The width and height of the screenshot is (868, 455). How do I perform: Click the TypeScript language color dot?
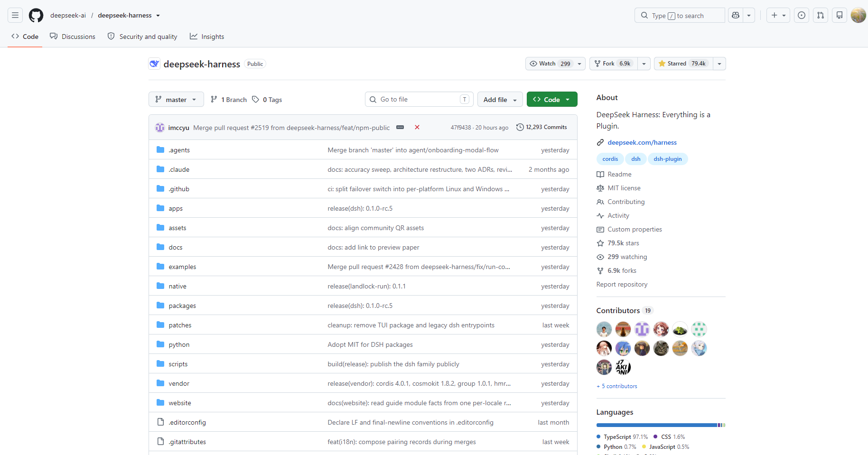[x=598, y=437]
